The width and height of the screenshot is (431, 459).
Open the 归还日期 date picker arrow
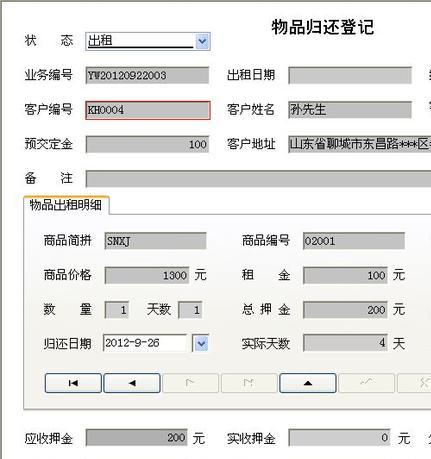point(201,343)
